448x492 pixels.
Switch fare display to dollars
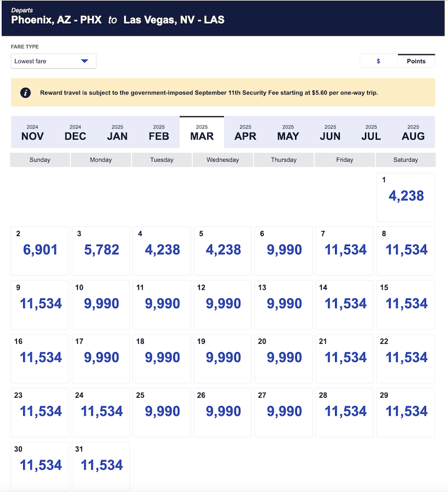click(379, 61)
